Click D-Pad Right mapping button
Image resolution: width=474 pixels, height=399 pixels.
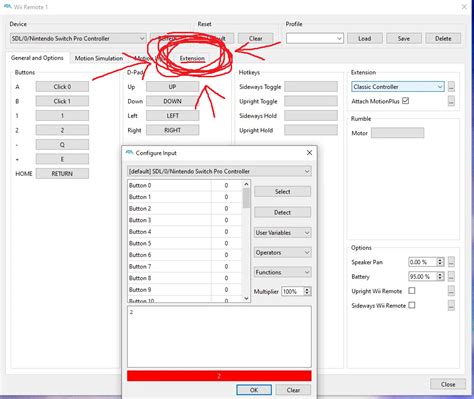point(173,130)
